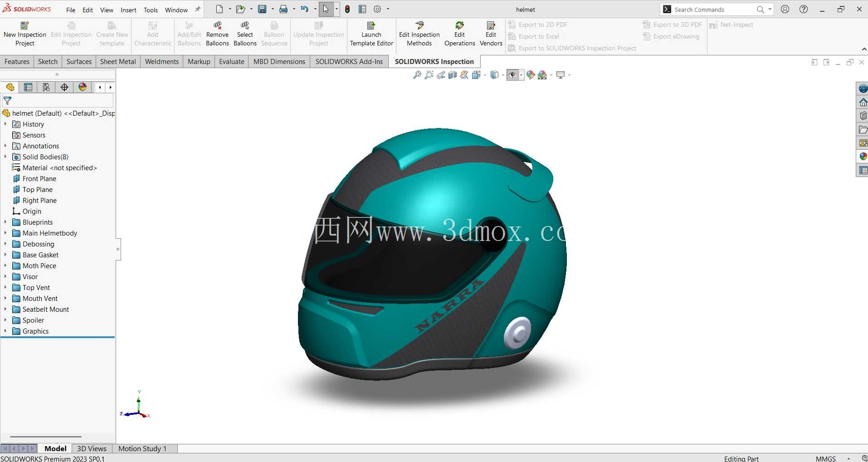Click the MMGS unit system status
The height and width of the screenshot is (462, 868).
(x=825, y=458)
